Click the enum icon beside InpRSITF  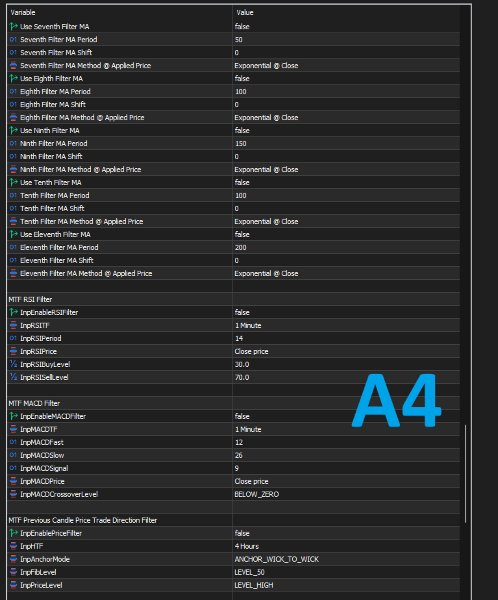(x=13, y=325)
